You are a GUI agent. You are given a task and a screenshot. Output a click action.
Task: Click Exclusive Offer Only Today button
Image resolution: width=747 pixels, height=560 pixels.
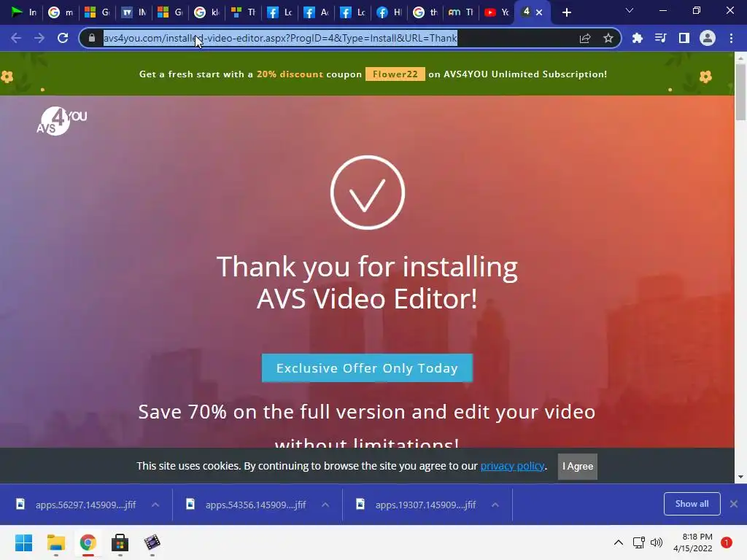coord(367,368)
